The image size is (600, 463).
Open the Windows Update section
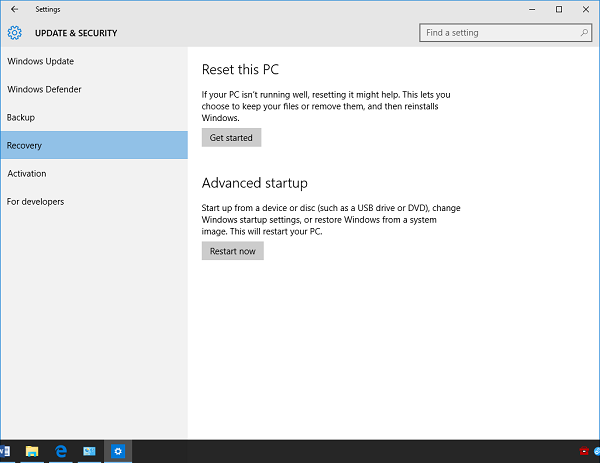point(94,61)
